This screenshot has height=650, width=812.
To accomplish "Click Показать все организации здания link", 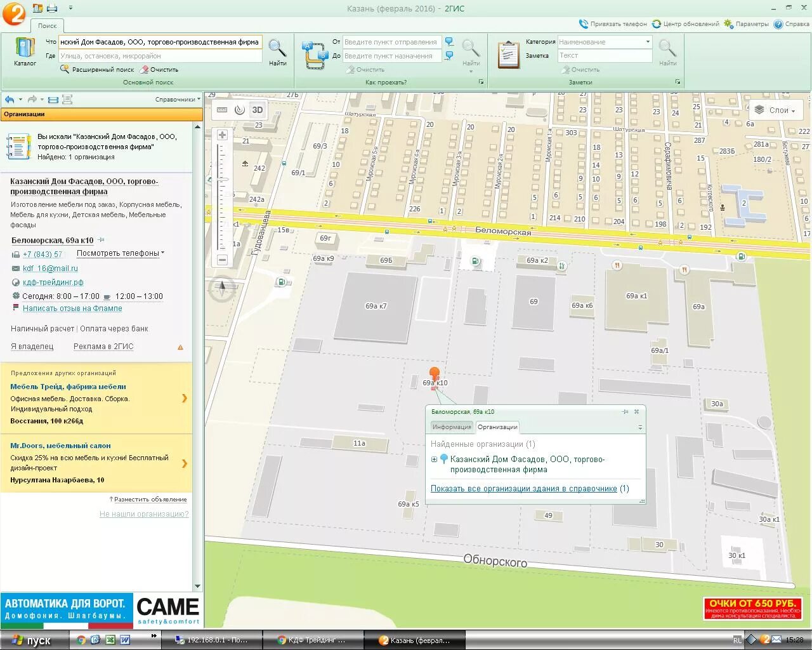I will 523,489.
